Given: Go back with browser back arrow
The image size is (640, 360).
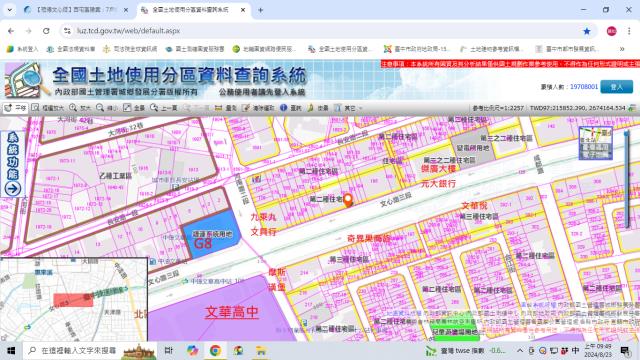Looking at the screenshot, I should 11,31.
